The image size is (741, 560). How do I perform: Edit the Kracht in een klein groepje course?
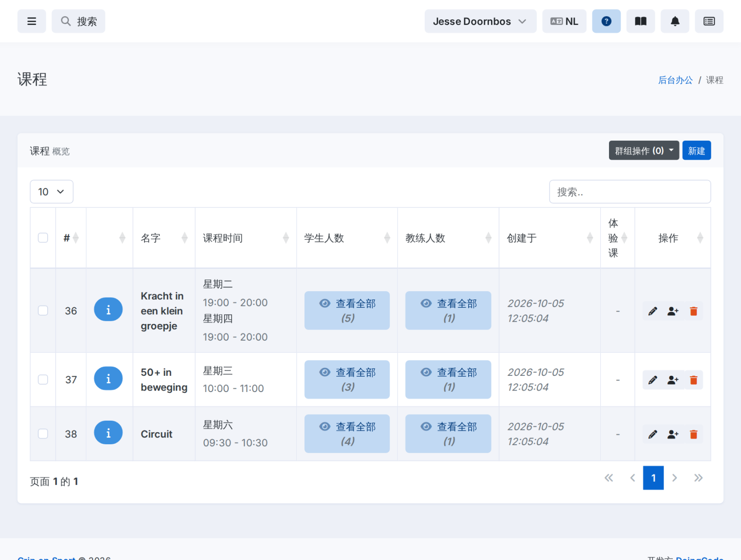[653, 311]
